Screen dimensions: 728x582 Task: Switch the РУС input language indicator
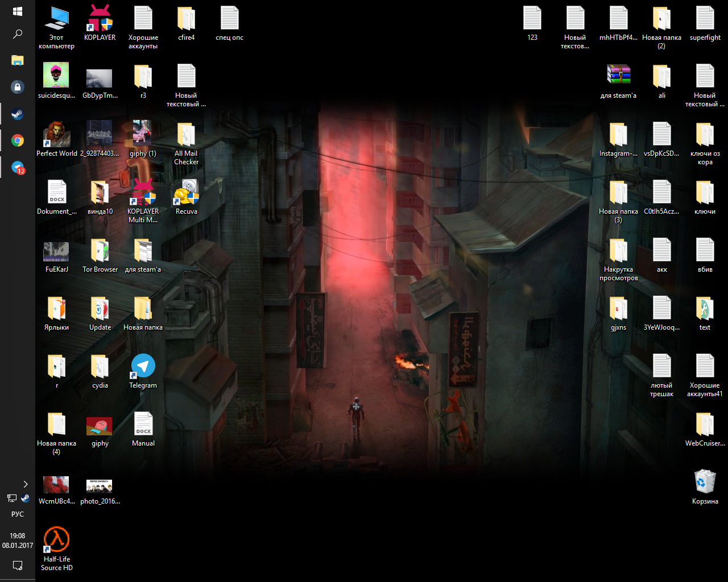point(18,514)
